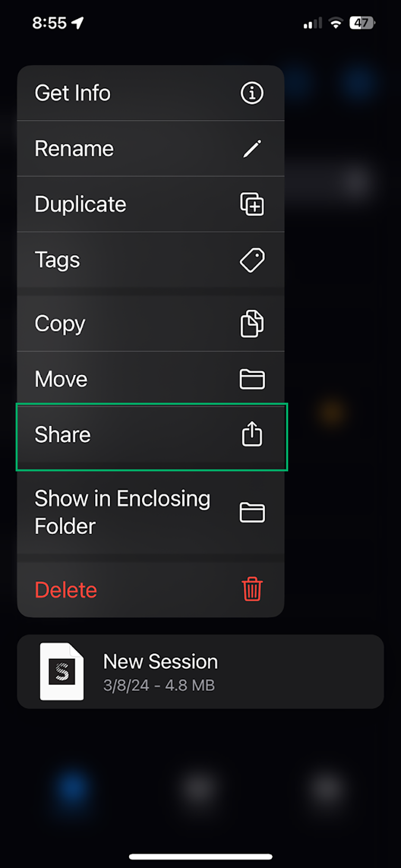Select the New Session file title

coord(160,661)
